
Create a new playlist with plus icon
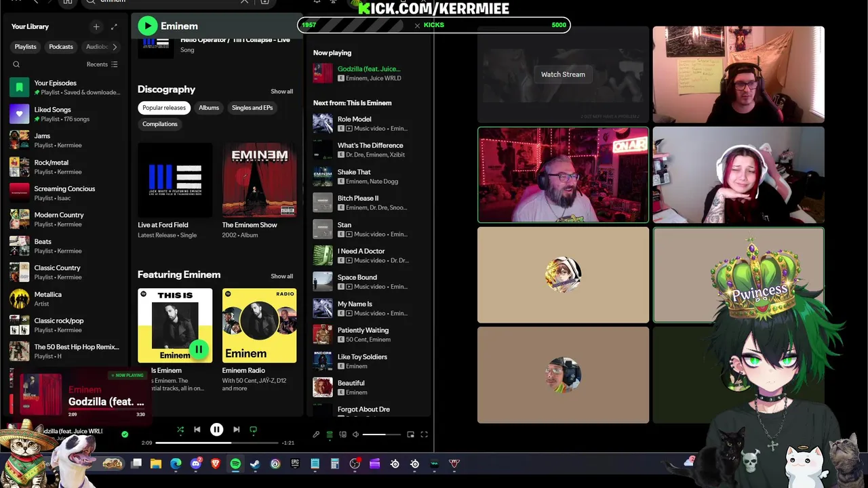[96, 26]
